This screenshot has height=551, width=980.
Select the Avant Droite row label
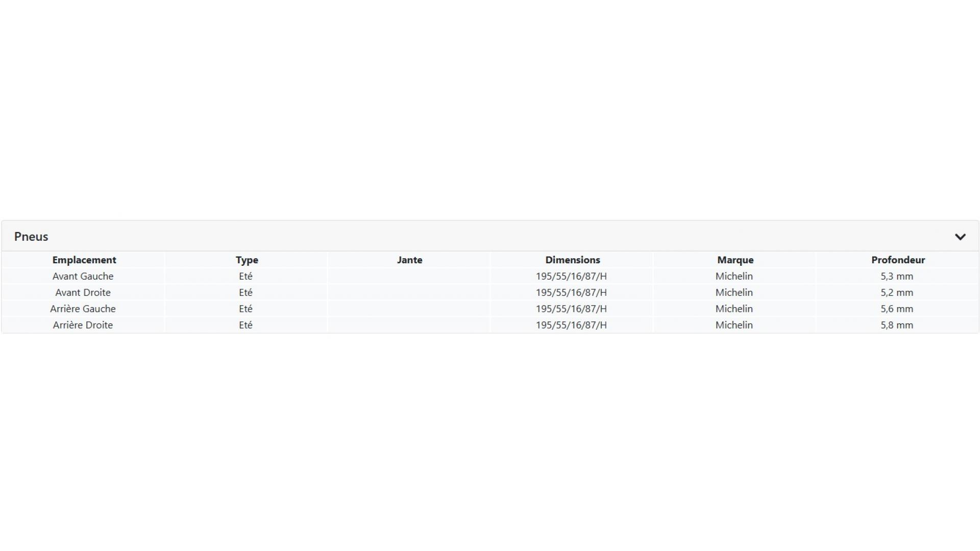pos(83,293)
